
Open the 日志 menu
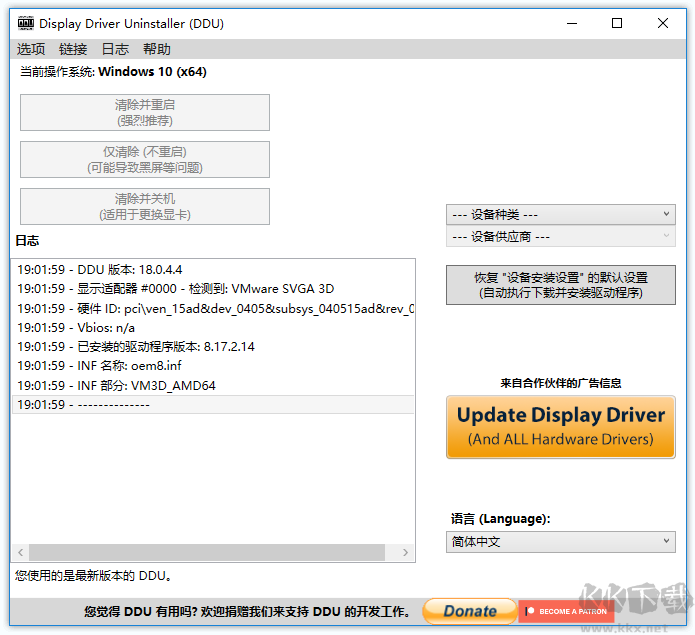pyautogui.click(x=115, y=49)
